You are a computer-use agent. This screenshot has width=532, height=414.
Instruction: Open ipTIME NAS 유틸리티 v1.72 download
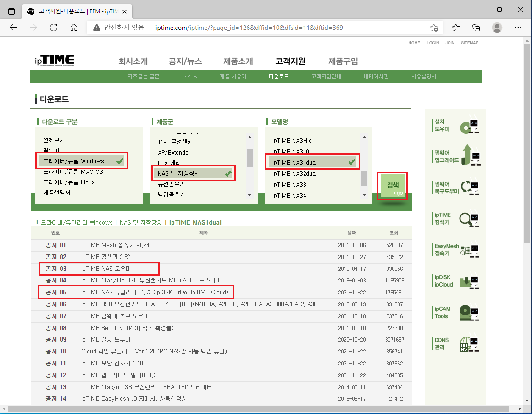coord(155,292)
